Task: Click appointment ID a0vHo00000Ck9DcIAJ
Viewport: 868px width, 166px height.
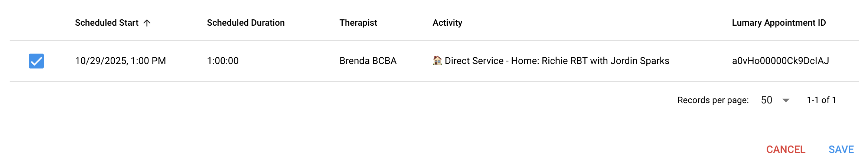Action: pos(780,61)
